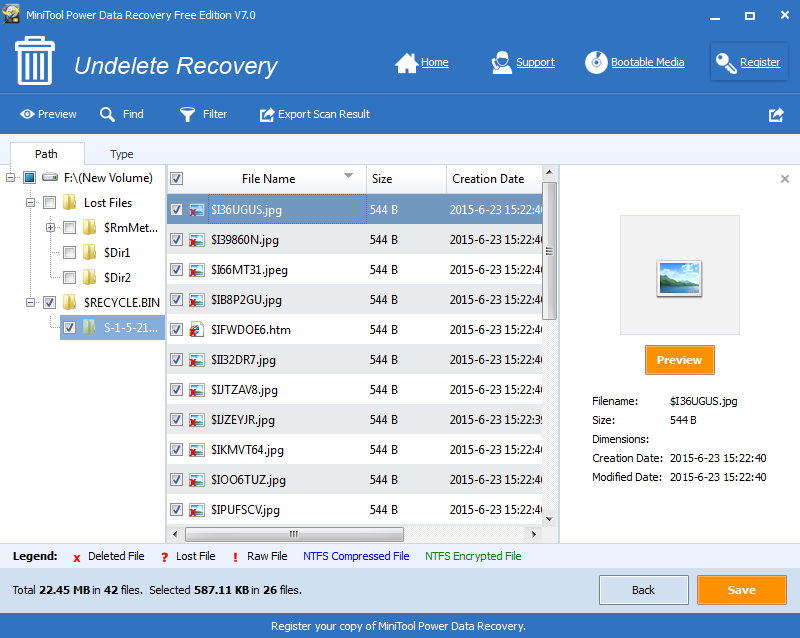The image size is (800, 638).
Task: Click the MiniTool app icon in title bar
Action: pyautogui.click(x=11, y=14)
